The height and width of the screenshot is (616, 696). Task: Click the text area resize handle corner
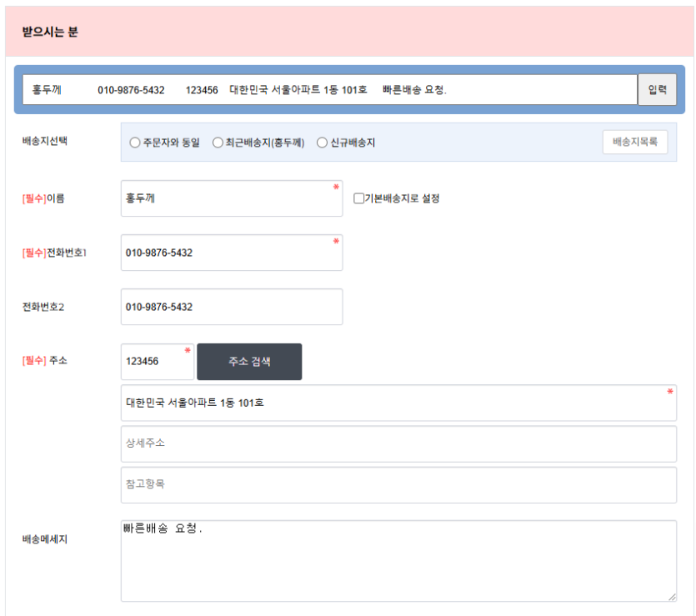point(671,596)
